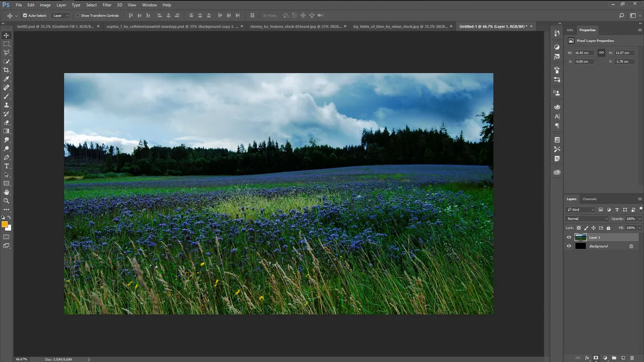The width and height of the screenshot is (644, 362).
Task: Create a new layer icon
Action: click(x=623, y=358)
